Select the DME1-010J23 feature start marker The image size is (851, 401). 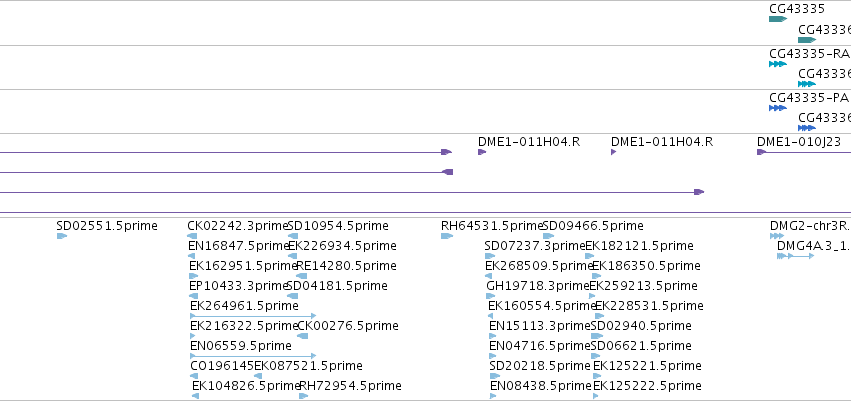tap(761, 152)
